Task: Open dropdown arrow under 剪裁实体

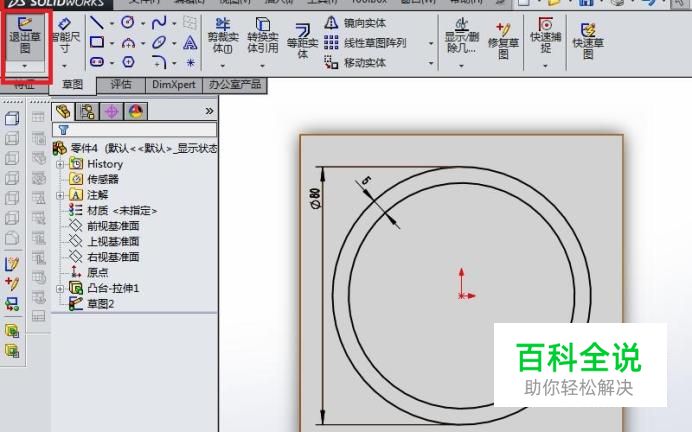Action: pyautogui.click(x=222, y=66)
